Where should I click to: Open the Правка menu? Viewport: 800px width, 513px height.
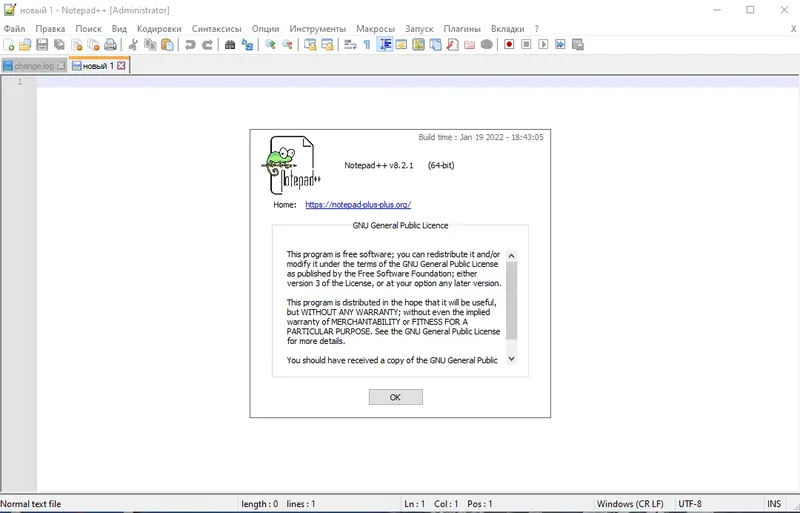[x=50, y=29]
